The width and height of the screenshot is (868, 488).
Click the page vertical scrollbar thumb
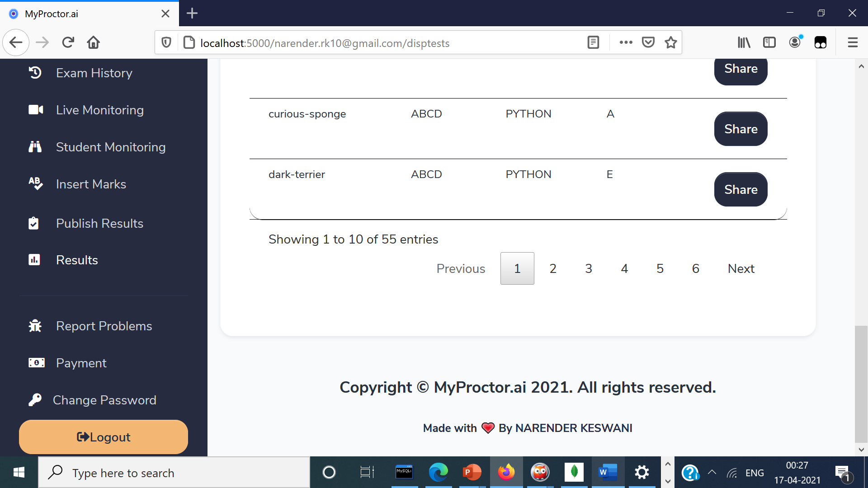[x=861, y=384]
